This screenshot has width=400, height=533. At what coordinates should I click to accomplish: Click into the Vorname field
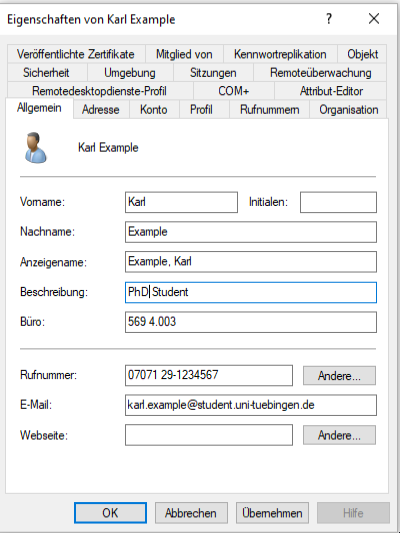[x=181, y=202]
